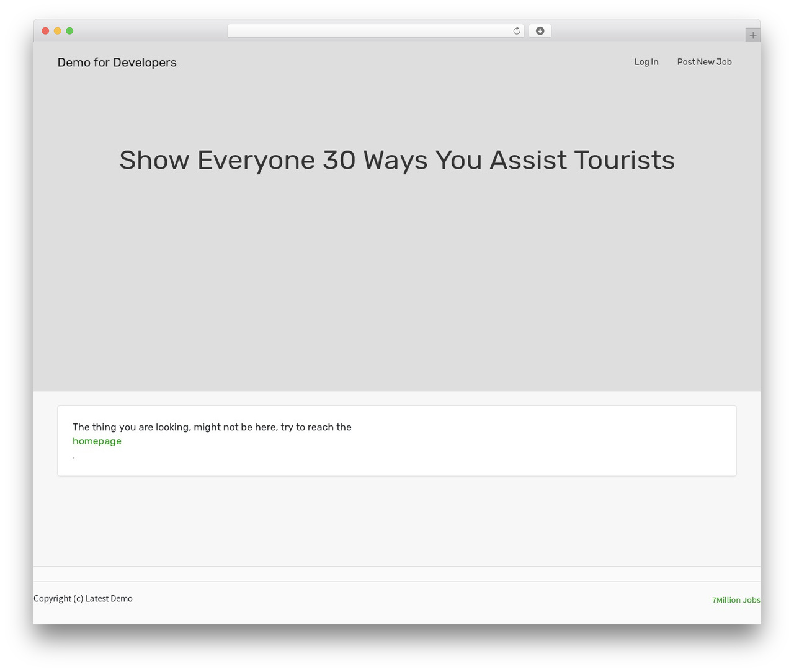The image size is (794, 672).
Task: Click the text 'The thing you are looking, might not be here'
Action: [175, 427]
